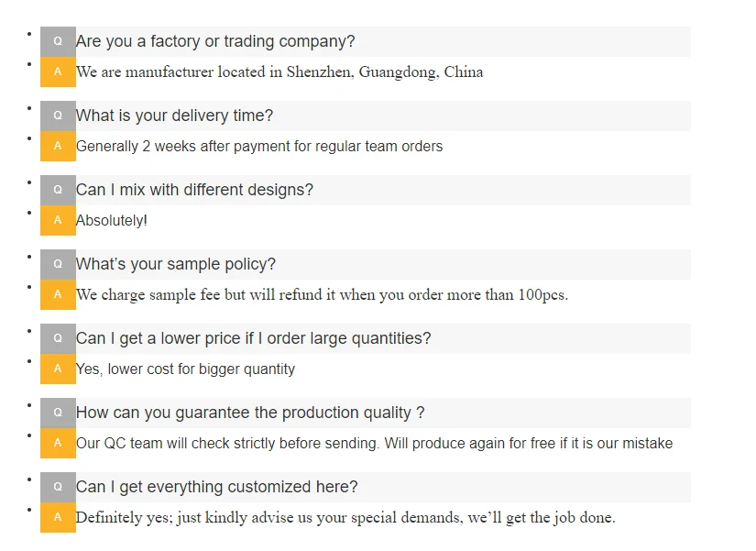The height and width of the screenshot is (551, 756).
Task: Click the Q icon beside factory or trading company question
Action: coord(58,42)
